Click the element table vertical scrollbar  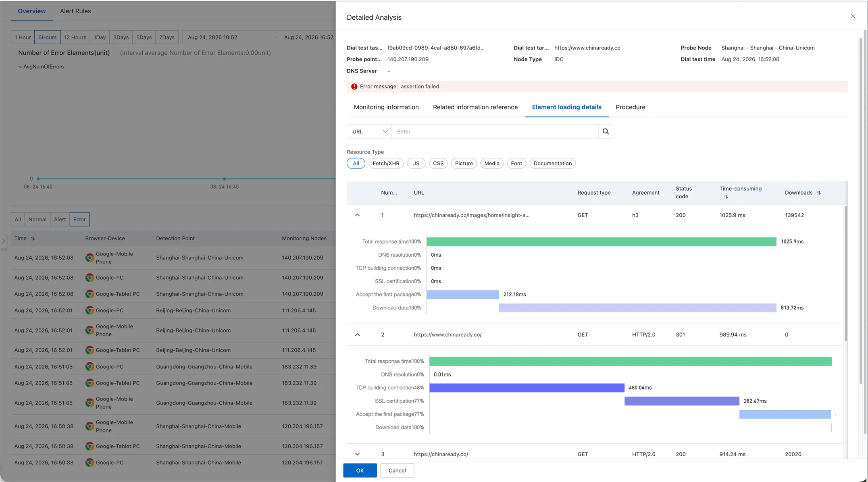click(845, 274)
